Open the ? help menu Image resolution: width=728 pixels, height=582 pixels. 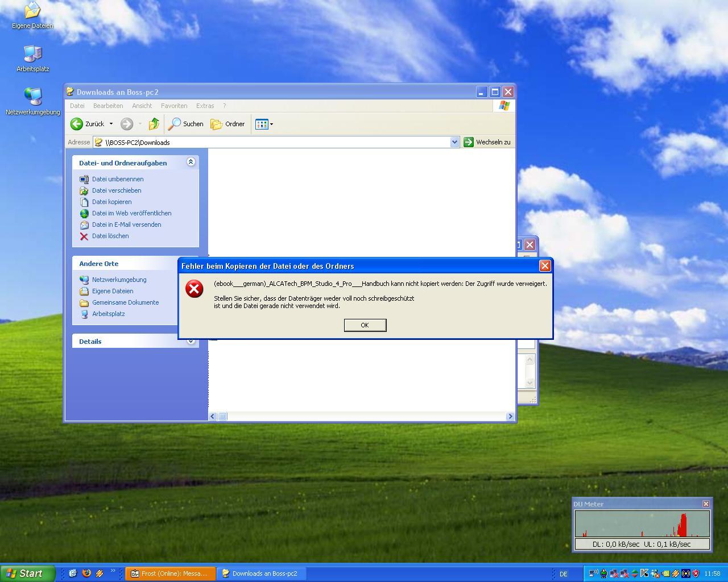click(x=224, y=106)
